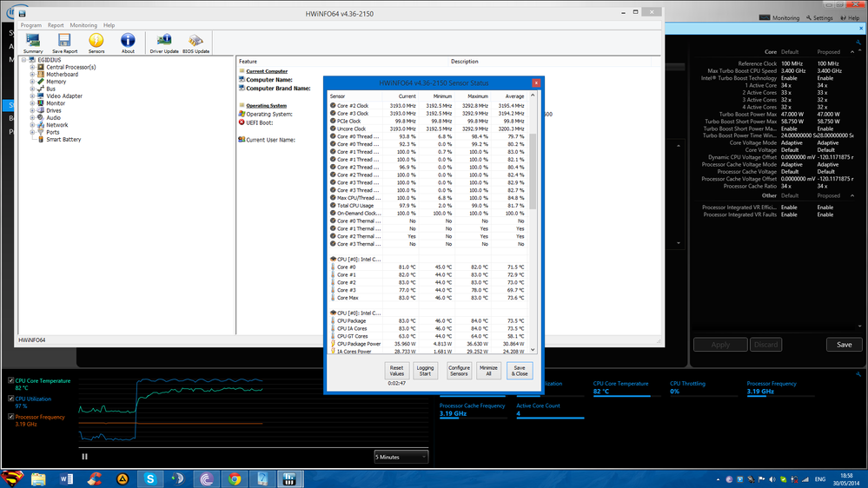Screen dimensions: 868x488
Task: Select the Monitor tree item
Action: pyautogui.click(x=56, y=103)
